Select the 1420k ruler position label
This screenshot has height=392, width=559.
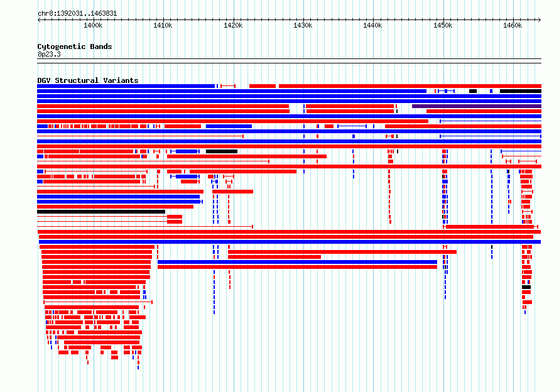[233, 26]
